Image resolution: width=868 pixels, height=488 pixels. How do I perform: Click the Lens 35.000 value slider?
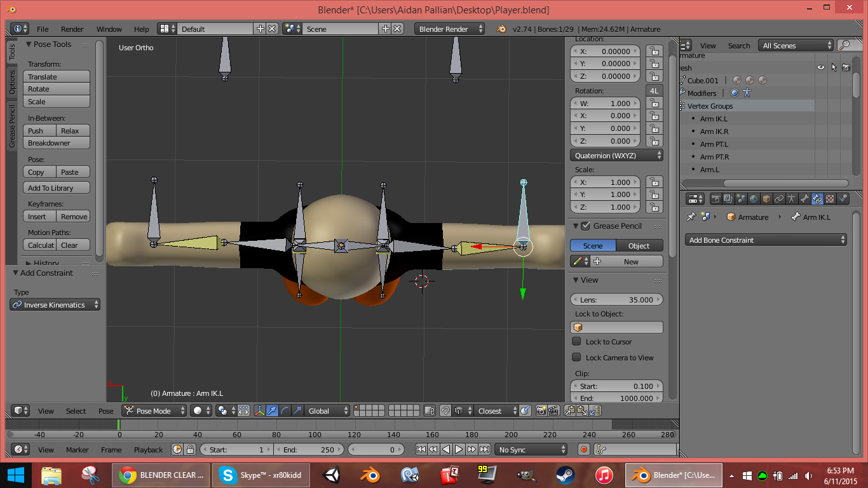(616, 299)
